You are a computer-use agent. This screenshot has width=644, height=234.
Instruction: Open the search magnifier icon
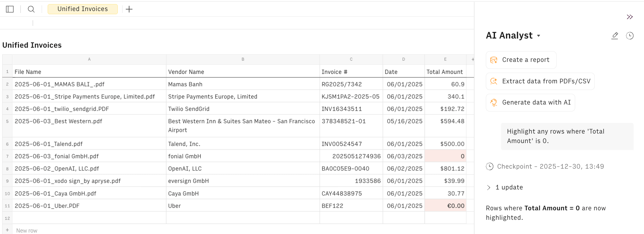click(31, 9)
